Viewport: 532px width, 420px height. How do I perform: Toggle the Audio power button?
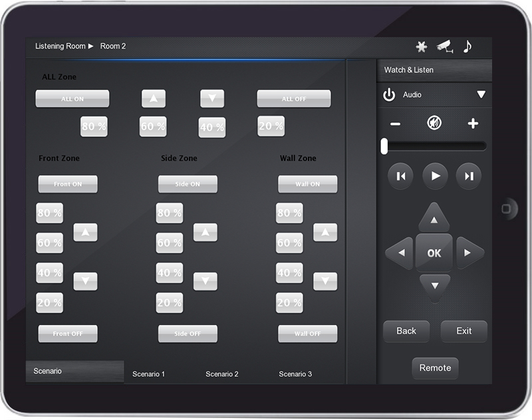pos(389,95)
